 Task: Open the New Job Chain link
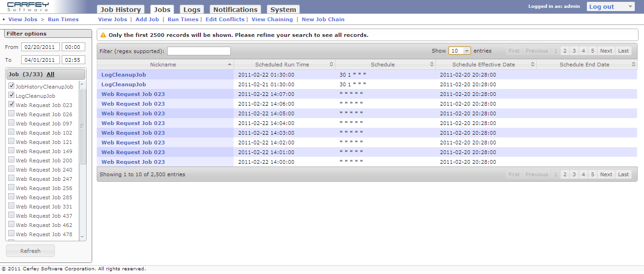323,19
